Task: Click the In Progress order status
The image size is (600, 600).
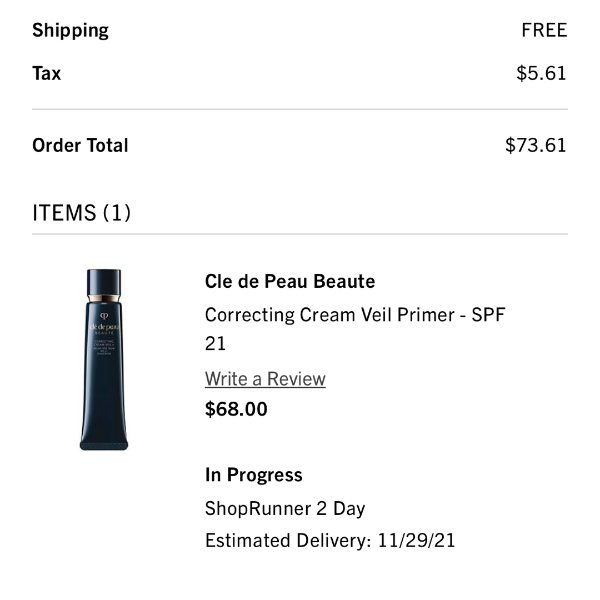Action: (x=254, y=475)
